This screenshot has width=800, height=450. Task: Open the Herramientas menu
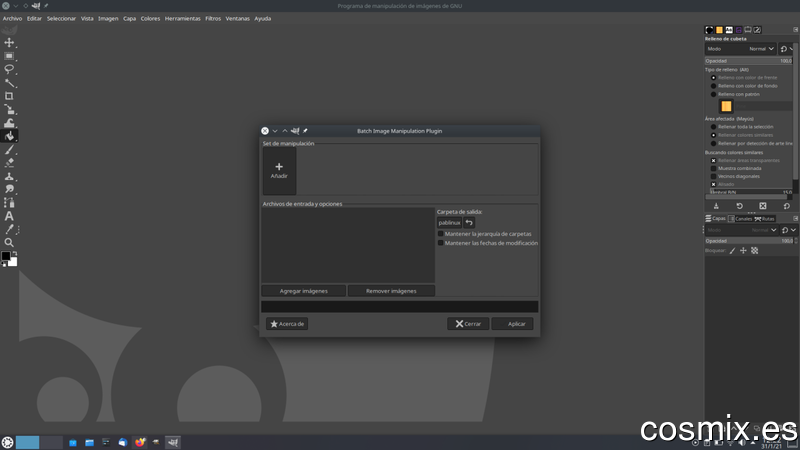(183, 18)
